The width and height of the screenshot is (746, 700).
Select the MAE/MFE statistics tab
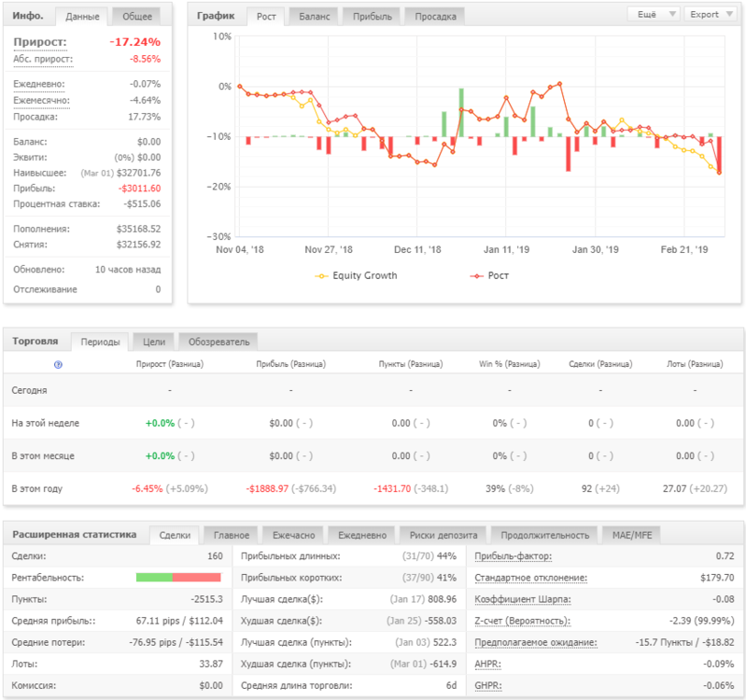(x=632, y=535)
